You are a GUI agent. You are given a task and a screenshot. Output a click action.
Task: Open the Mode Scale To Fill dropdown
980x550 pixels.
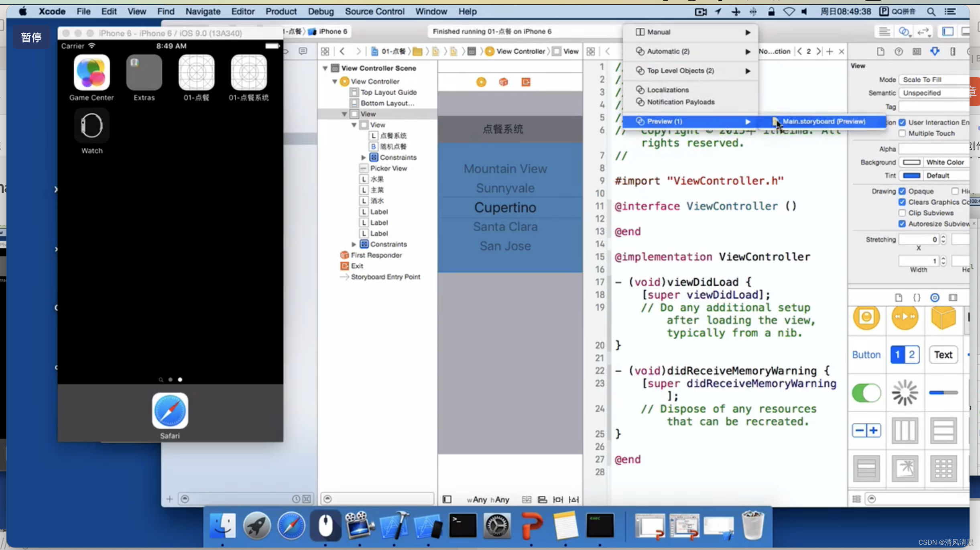[x=934, y=79]
